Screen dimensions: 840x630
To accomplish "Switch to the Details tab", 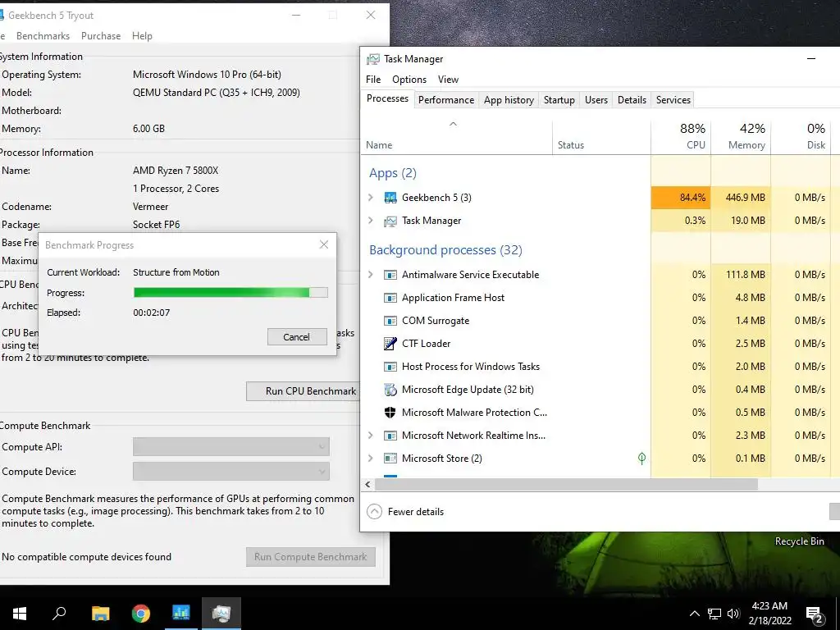I will (x=632, y=100).
